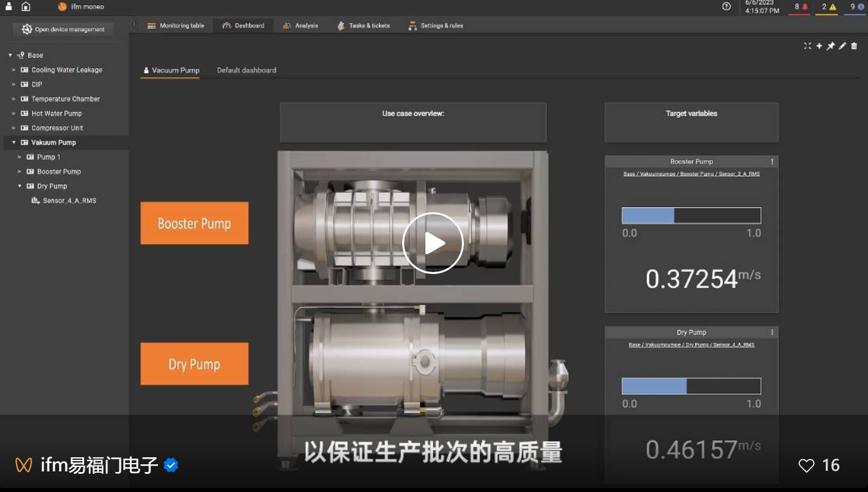868x492 pixels.
Task: Open the home icon in top bar
Action: pos(26,6)
